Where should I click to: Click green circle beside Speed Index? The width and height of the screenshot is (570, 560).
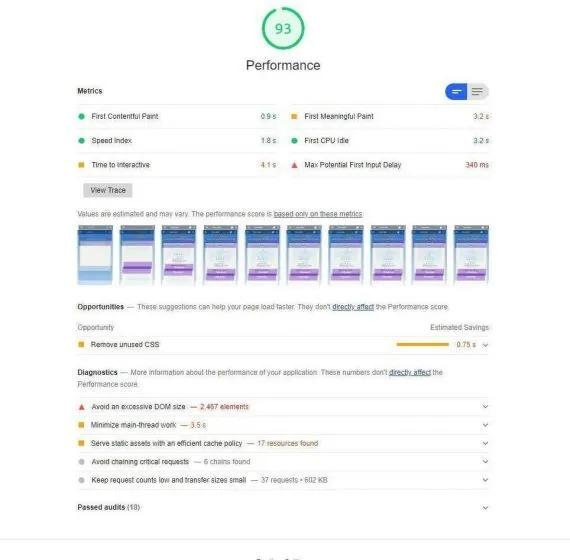point(81,140)
